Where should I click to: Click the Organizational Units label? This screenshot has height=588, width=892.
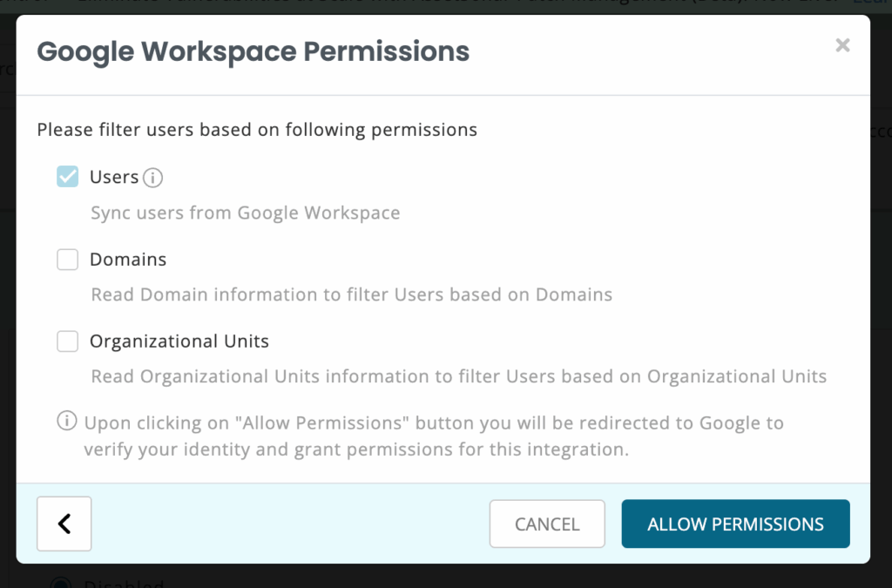coord(179,341)
